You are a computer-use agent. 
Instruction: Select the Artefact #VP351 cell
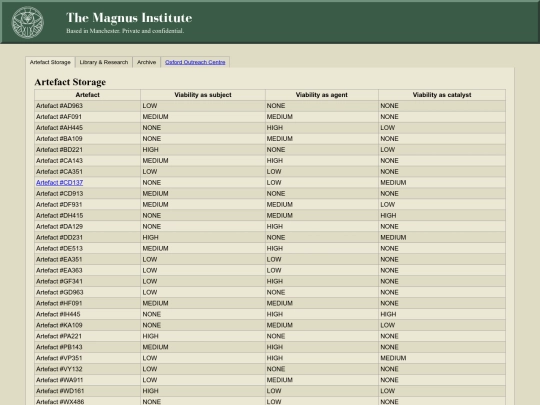pyautogui.click(x=87, y=358)
